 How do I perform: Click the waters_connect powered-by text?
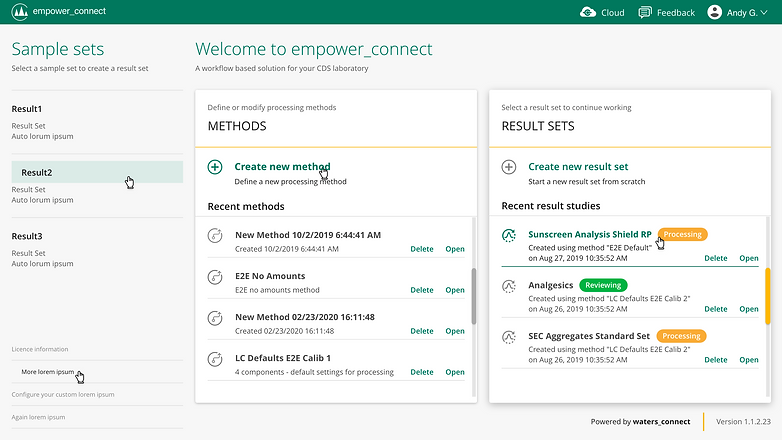coord(661,422)
